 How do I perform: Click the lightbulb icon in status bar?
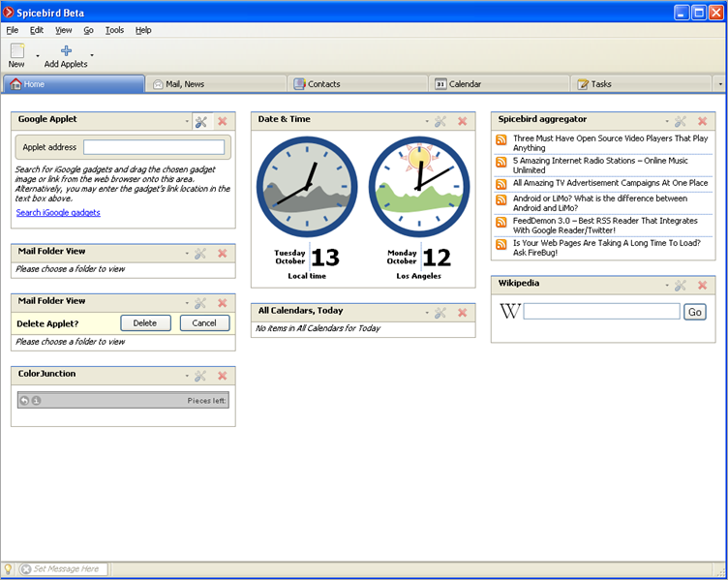click(8, 569)
